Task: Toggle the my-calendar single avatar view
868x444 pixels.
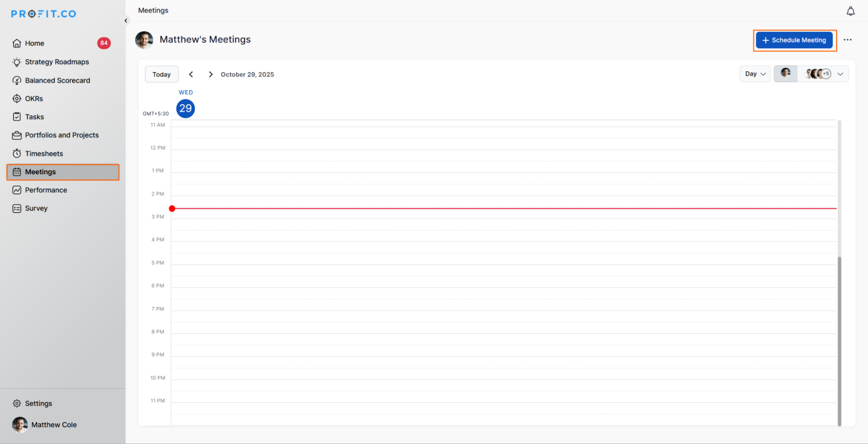Action: click(x=785, y=74)
